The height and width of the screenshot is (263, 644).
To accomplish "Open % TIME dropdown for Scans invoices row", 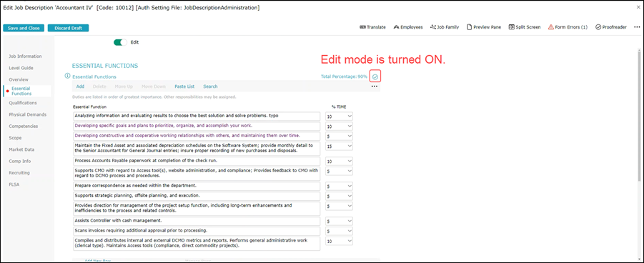I will (339, 231).
